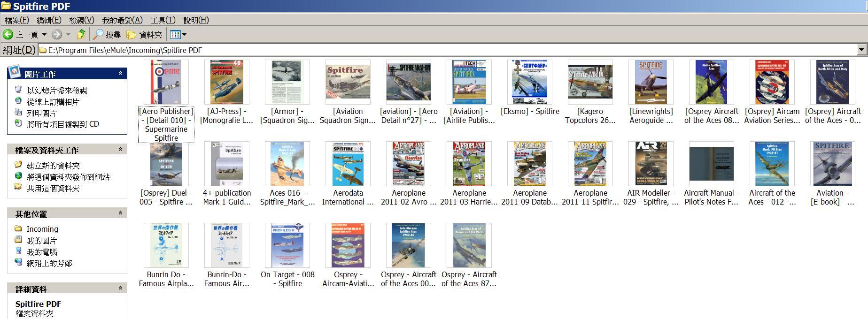The width and height of the screenshot is (868, 319).
Task: Select the Osprey Aircraft of the Aces 00 thumbnail
Action: pos(409,245)
